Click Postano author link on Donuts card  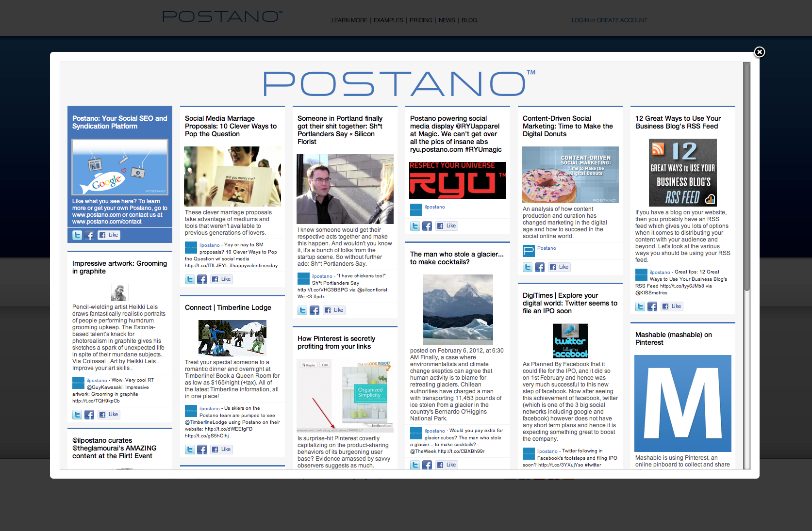(x=547, y=248)
